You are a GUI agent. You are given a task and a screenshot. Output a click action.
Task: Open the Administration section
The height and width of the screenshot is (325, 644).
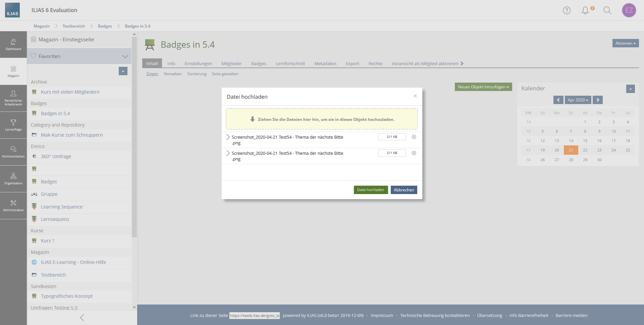point(13,206)
